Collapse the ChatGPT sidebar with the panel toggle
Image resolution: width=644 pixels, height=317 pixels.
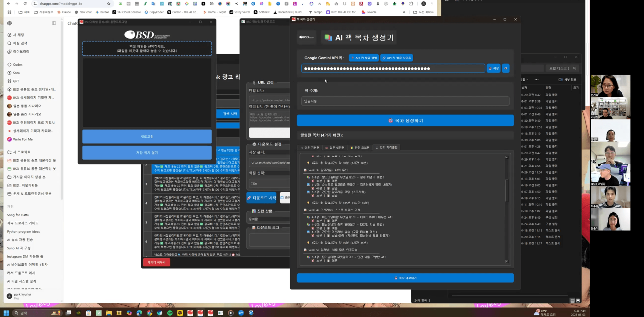point(54,23)
